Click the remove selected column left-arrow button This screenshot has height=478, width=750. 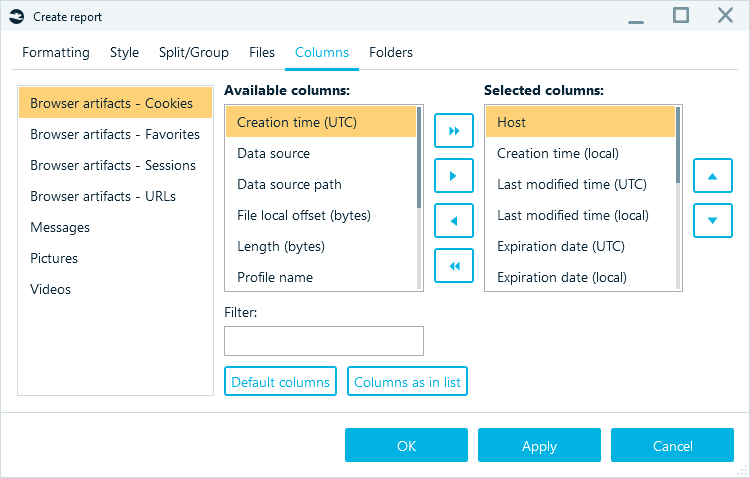click(x=453, y=221)
